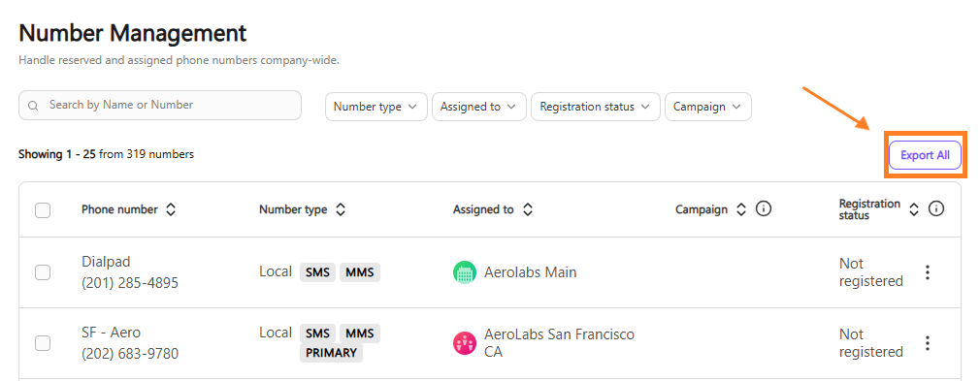Screen dimensions: 980x381
Task: Click Not registered status on Dialpad row
Action: click(x=870, y=272)
